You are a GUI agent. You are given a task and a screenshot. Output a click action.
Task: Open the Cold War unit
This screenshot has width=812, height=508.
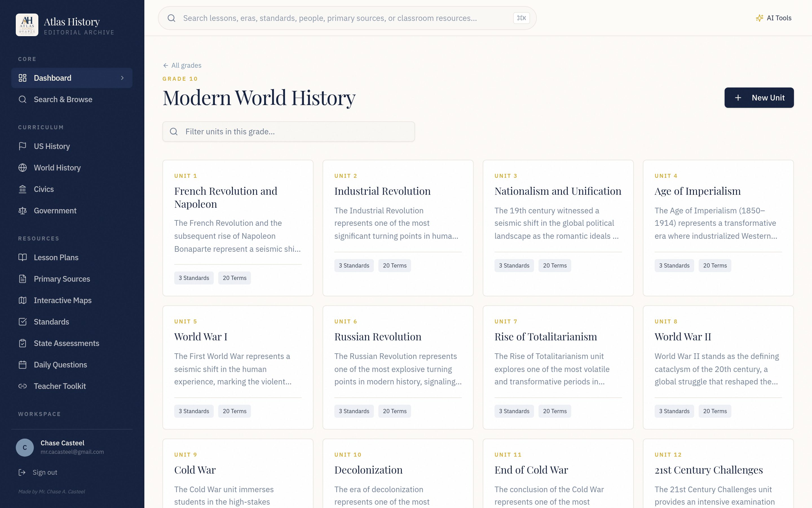click(238, 473)
